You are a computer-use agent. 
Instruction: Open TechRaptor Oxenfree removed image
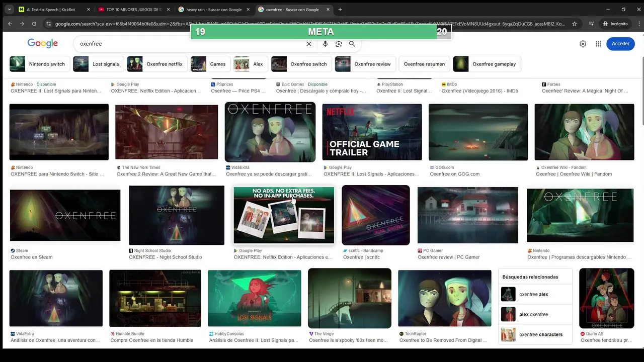click(x=445, y=298)
